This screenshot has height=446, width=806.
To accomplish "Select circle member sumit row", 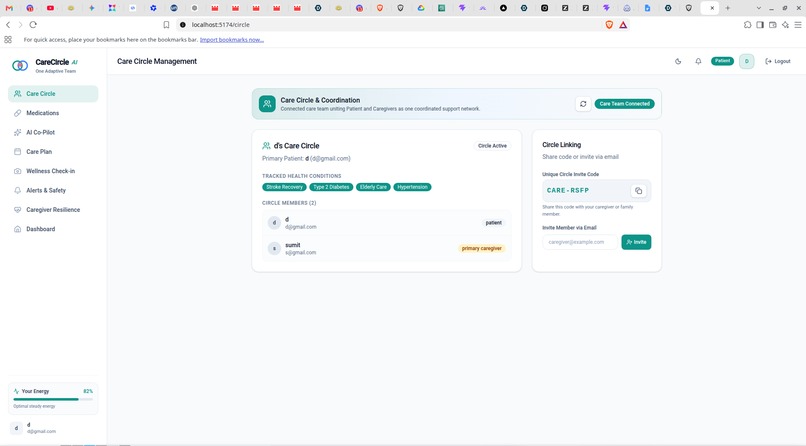I will click(387, 249).
